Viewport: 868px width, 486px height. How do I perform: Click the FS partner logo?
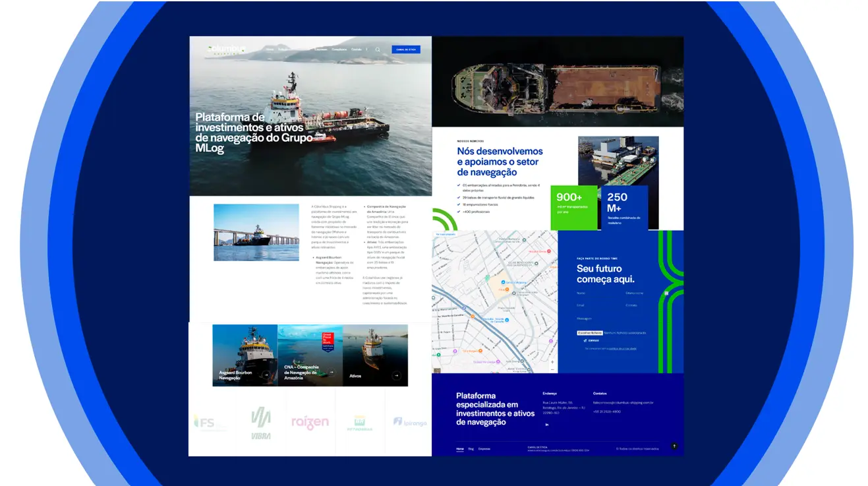tap(210, 421)
